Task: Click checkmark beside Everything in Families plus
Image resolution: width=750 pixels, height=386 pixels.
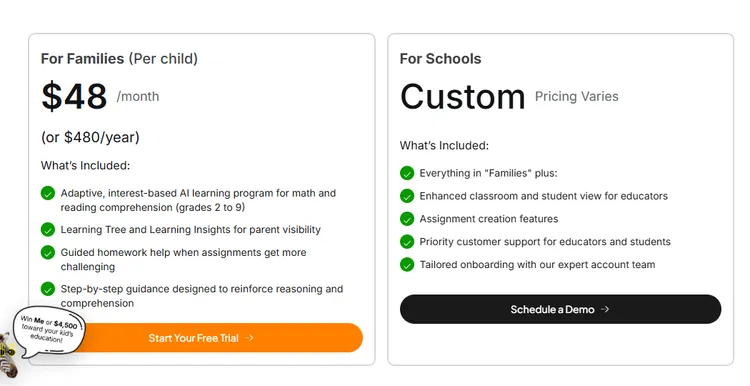Action: click(x=407, y=173)
